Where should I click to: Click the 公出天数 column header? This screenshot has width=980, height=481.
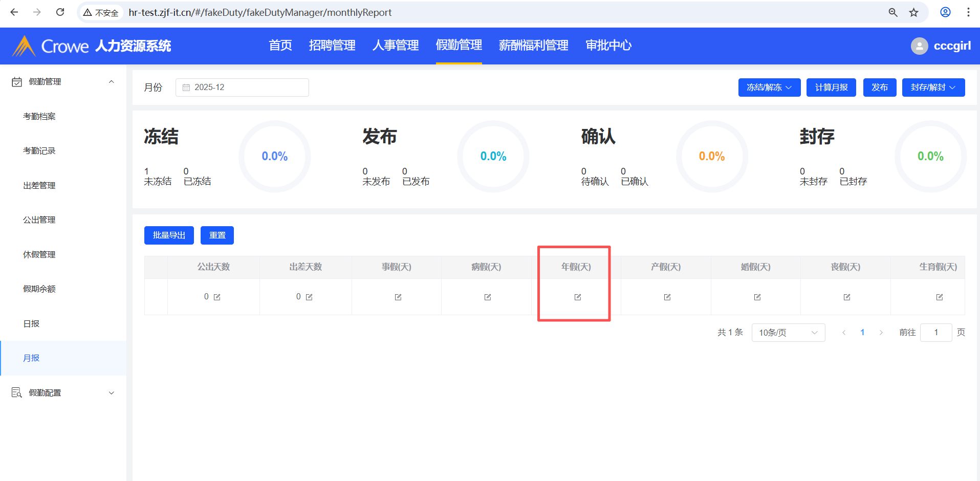point(213,267)
